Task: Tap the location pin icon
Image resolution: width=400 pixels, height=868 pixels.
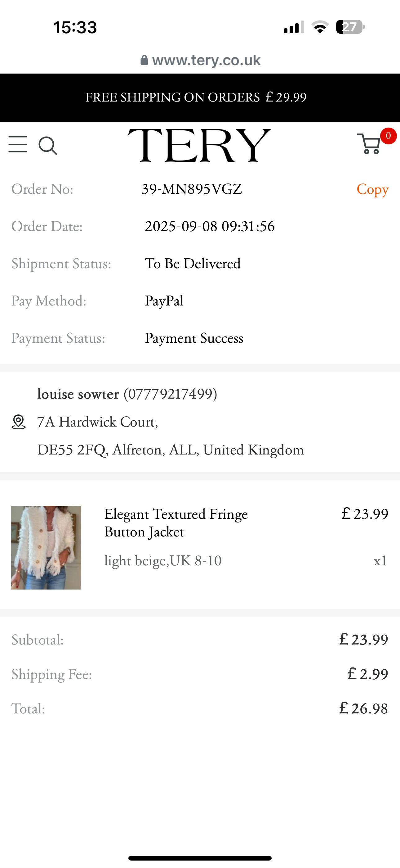Action: pos(19,422)
